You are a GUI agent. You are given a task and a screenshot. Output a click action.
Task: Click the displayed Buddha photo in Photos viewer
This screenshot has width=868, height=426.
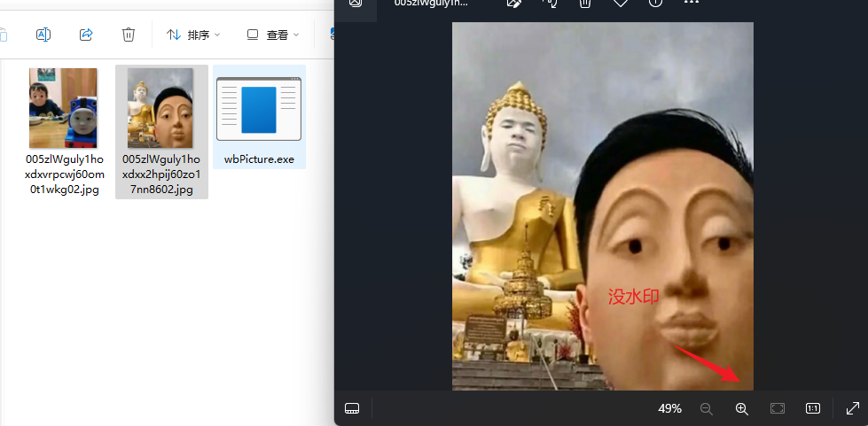tap(602, 205)
